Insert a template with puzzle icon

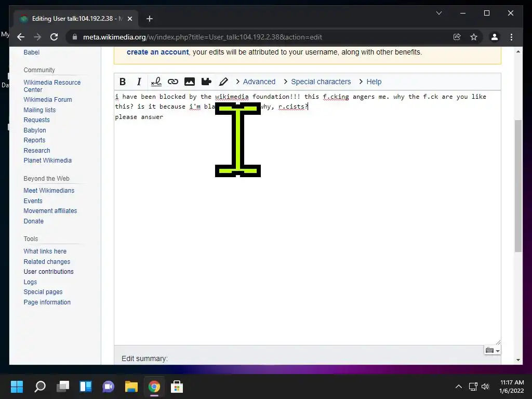206,82
